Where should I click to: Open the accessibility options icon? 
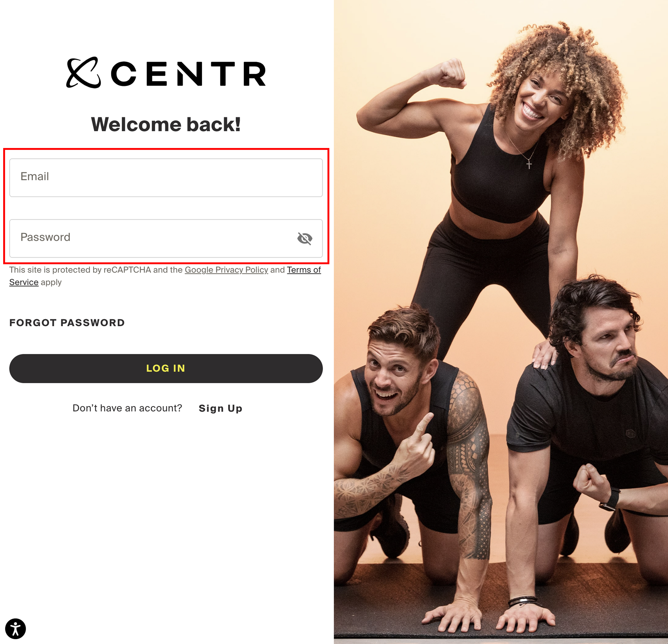16,629
